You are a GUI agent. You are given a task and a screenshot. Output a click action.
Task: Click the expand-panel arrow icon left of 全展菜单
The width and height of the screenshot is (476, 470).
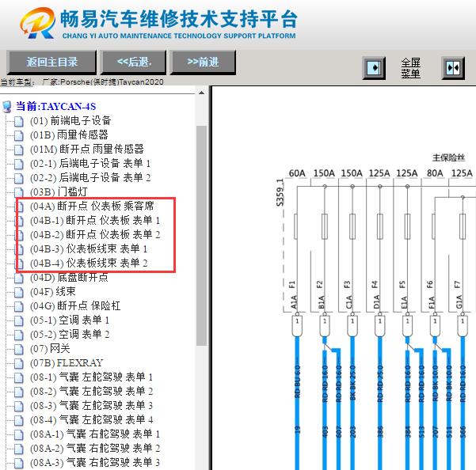coord(374,68)
